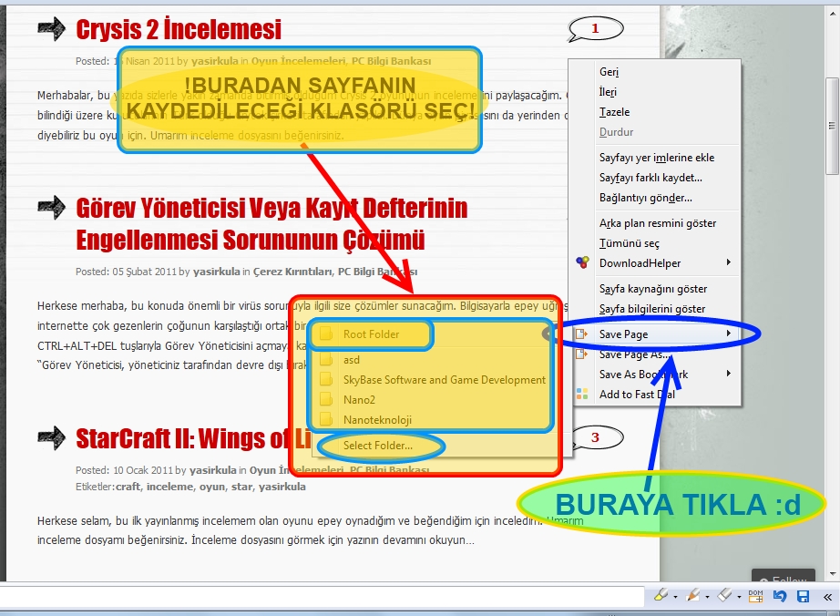Click the yellow highlighter tool icon
Viewport: 840px width, 616px height.
click(x=661, y=595)
